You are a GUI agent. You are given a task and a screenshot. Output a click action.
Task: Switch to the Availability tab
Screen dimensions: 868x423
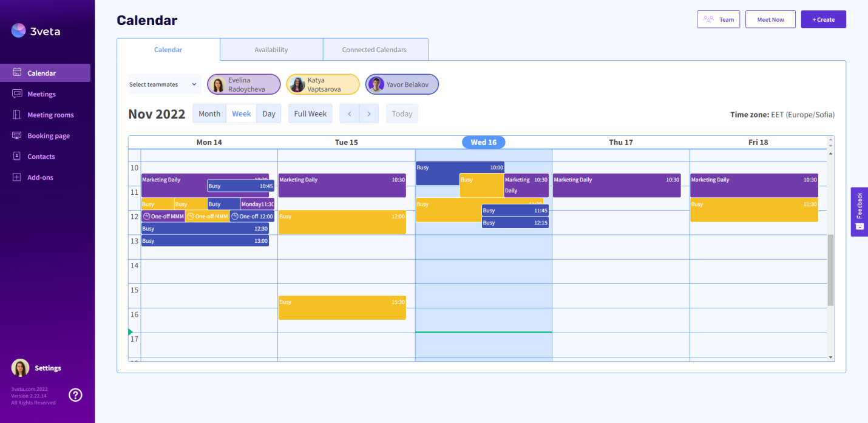[271, 49]
